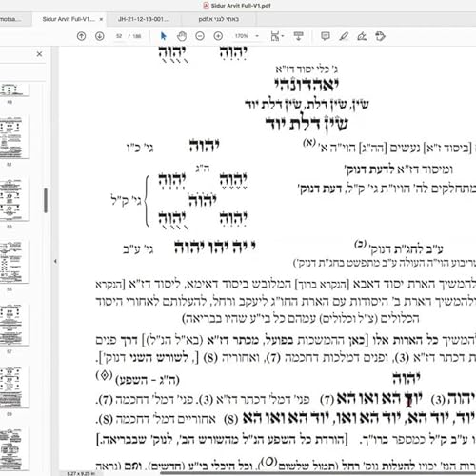
Task: Click the thumbnail panel scrollbar handle
Action: tap(46, 201)
